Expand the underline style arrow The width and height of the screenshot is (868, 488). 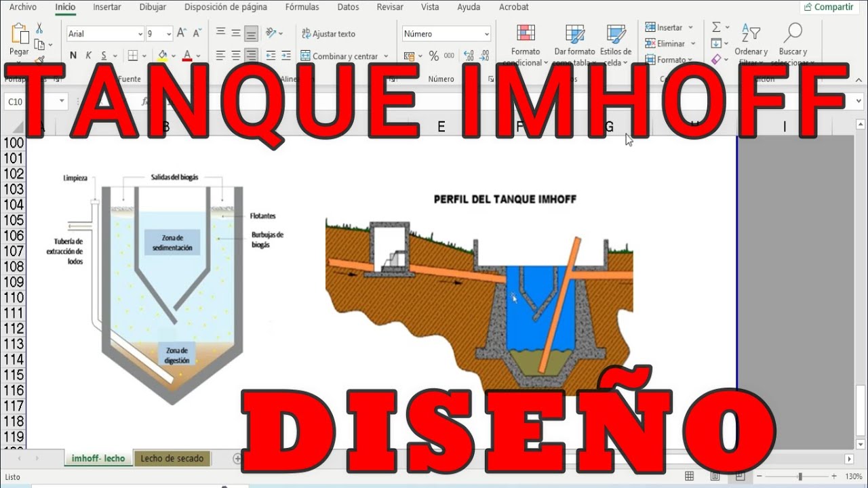115,56
